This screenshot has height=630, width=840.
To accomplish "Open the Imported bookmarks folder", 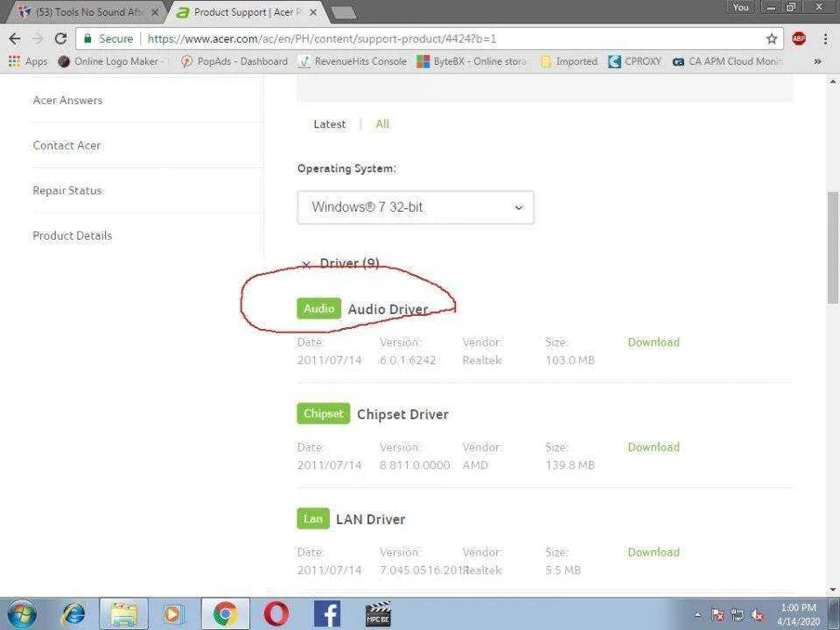I will point(570,61).
